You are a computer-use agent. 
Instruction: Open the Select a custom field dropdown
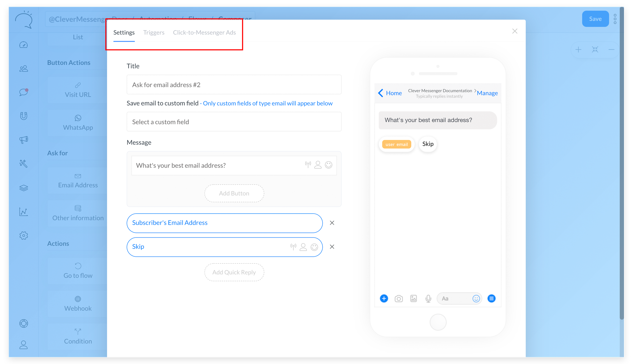coord(234,122)
